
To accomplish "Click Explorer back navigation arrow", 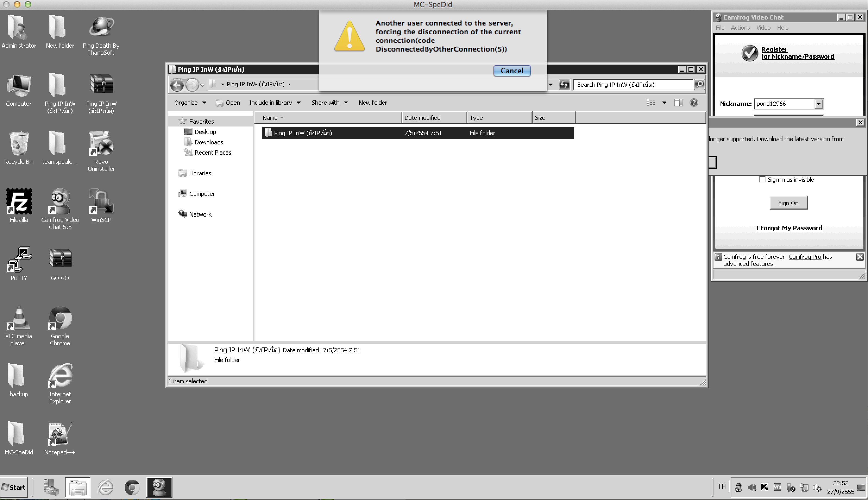I will pyautogui.click(x=177, y=85).
